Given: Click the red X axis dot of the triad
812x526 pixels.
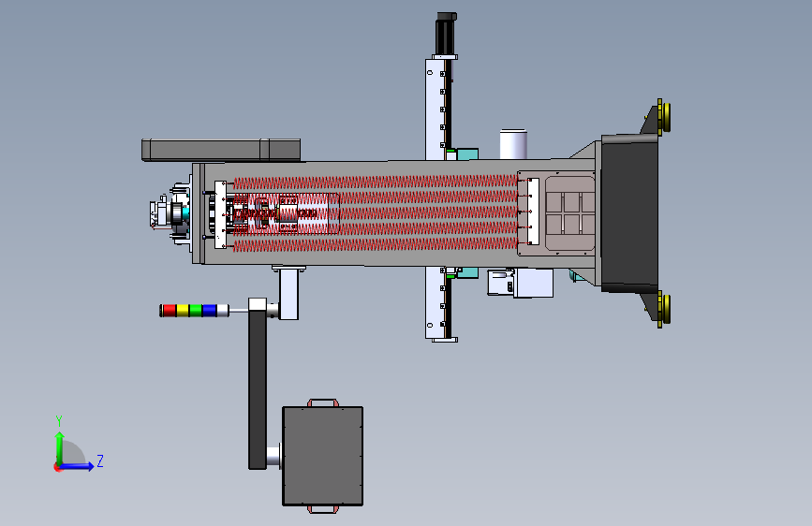Looking at the screenshot, I should point(57,467).
